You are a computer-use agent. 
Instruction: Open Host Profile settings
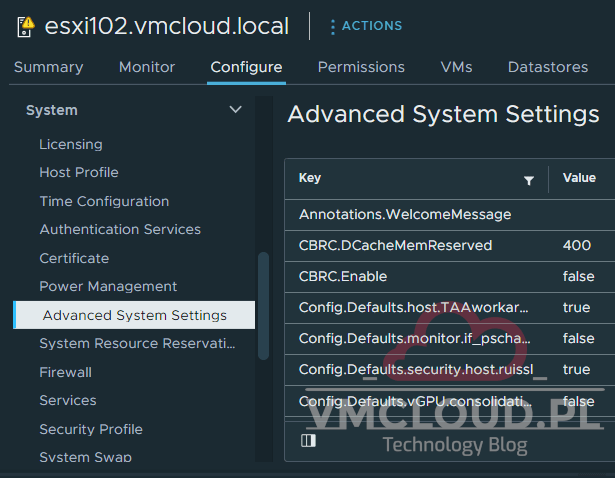pyautogui.click(x=79, y=172)
